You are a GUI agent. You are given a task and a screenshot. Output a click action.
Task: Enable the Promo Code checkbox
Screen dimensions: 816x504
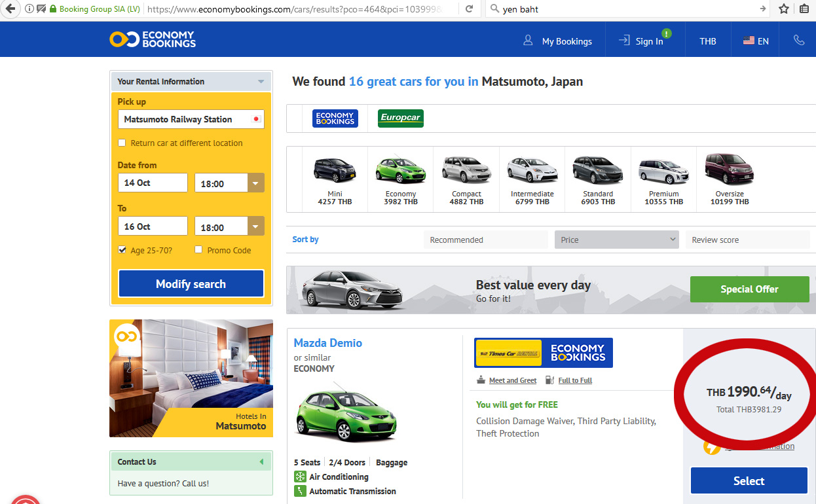click(198, 250)
